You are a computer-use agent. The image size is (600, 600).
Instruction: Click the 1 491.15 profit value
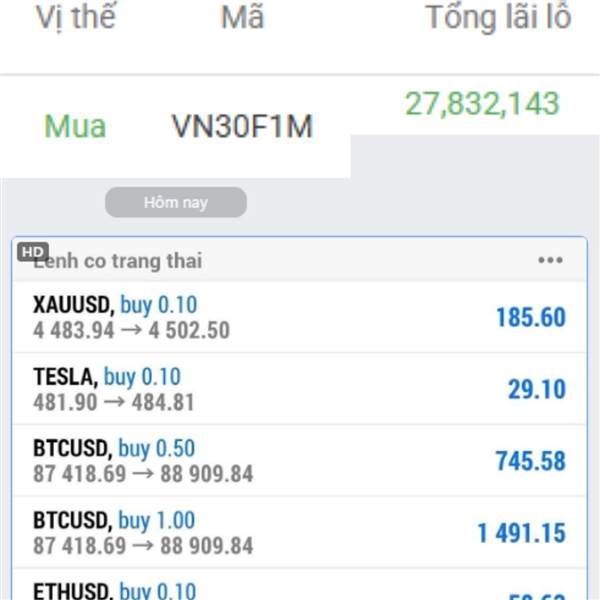coord(521,534)
